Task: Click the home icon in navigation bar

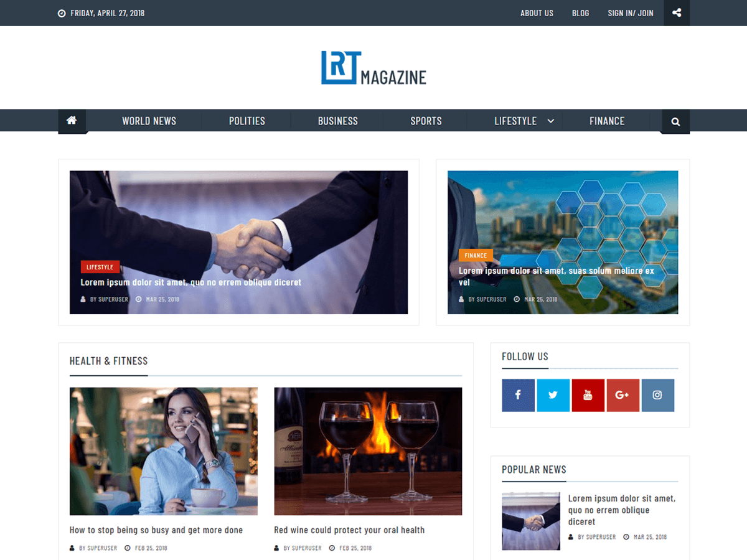Action: click(72, 121)
